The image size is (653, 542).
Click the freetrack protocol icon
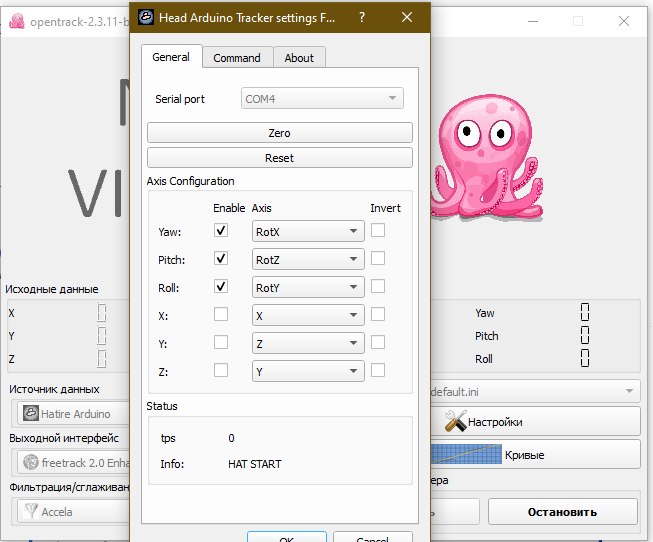31,463
